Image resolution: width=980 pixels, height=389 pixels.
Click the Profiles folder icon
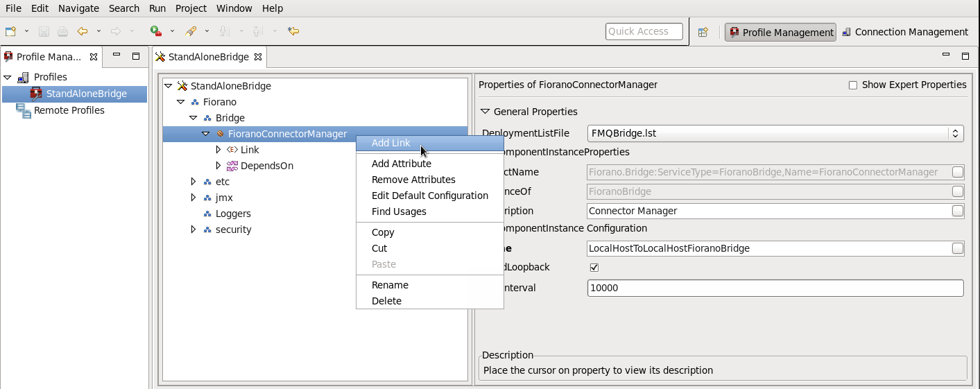(23, 77)
